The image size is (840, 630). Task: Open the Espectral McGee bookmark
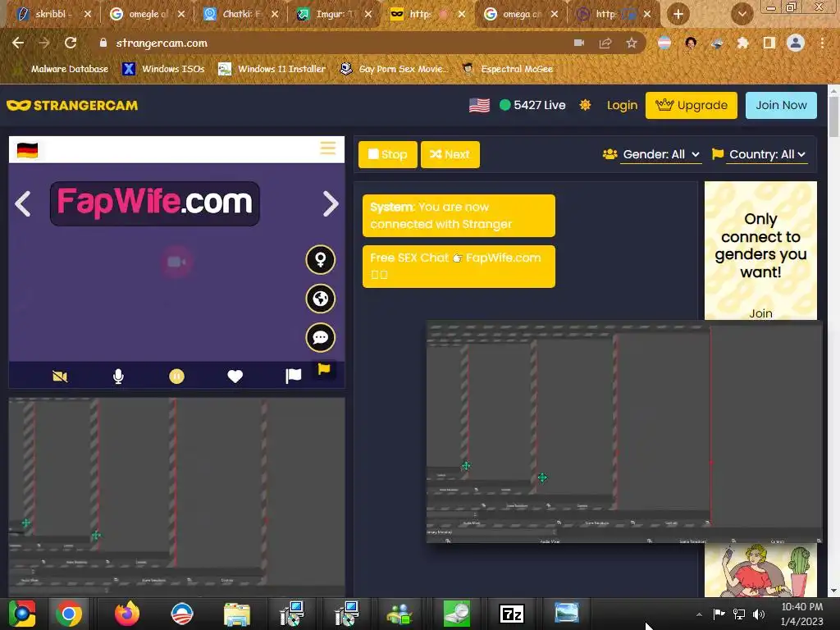(x=507, y=69)
